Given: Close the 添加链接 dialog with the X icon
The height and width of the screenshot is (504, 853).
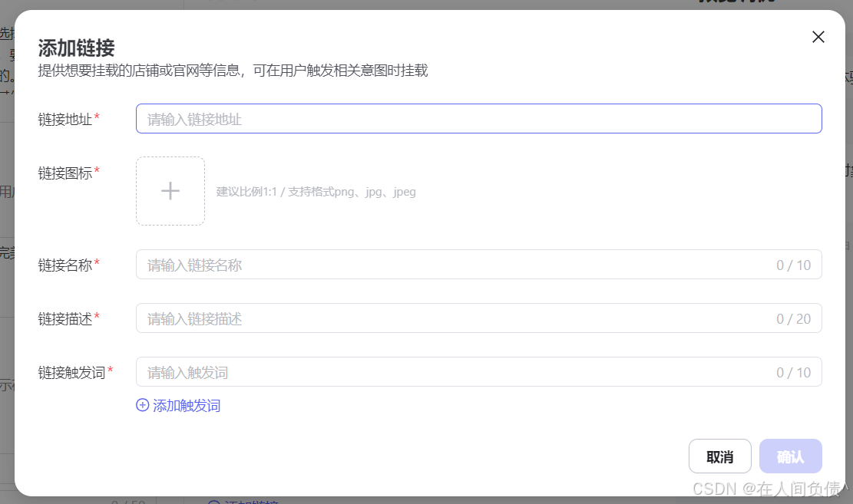Looking at the screenshot, I should (x=818, y=37).
